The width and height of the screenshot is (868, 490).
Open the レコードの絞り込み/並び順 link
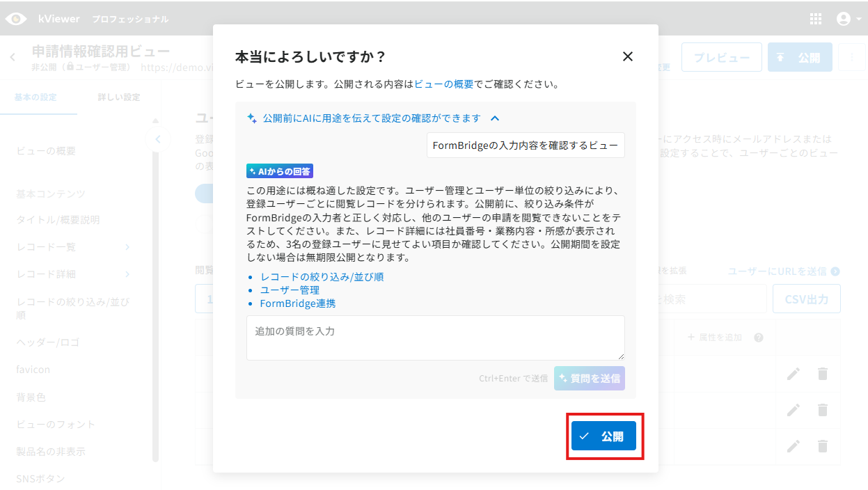[322, 276]
